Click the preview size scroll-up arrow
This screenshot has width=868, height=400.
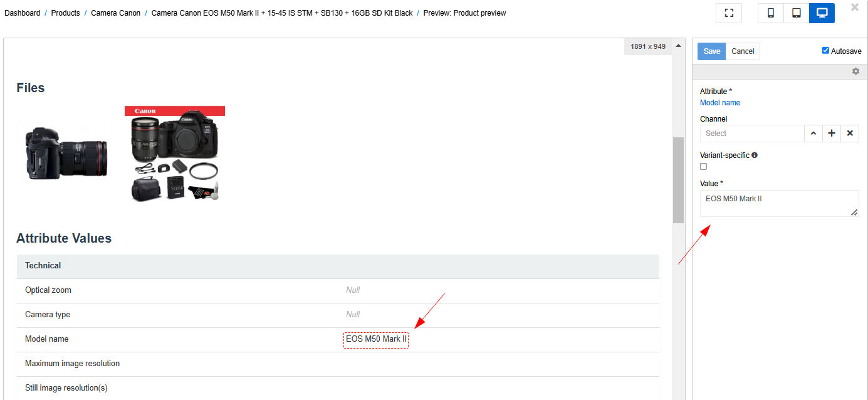click(678, 46)
